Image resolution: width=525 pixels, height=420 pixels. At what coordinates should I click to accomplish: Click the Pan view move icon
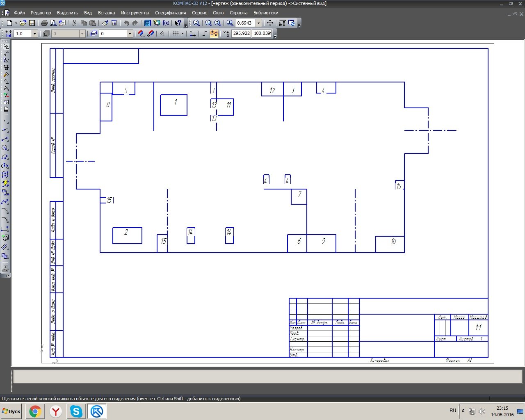coord(270,23)
